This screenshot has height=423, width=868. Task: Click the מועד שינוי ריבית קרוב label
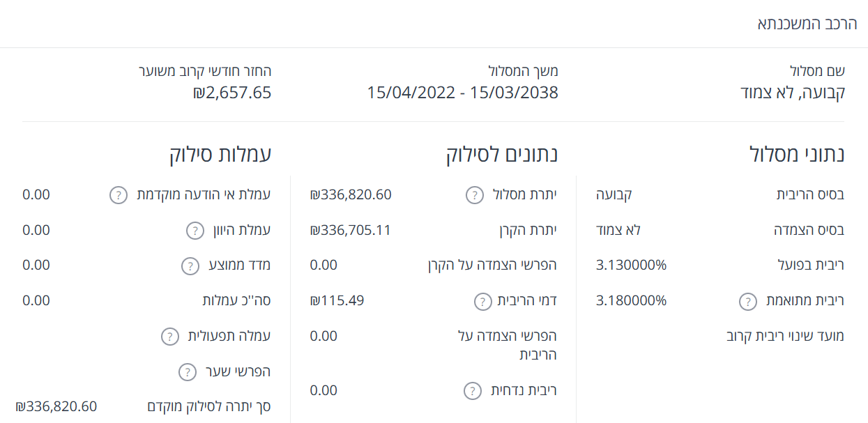point(785,337)
